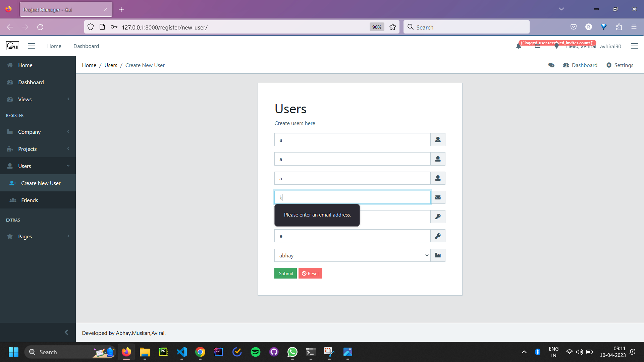Image resolution: width=644 pixels, height=362 pixels.
Task: Click the Reset button
Action: coord(310,273)
